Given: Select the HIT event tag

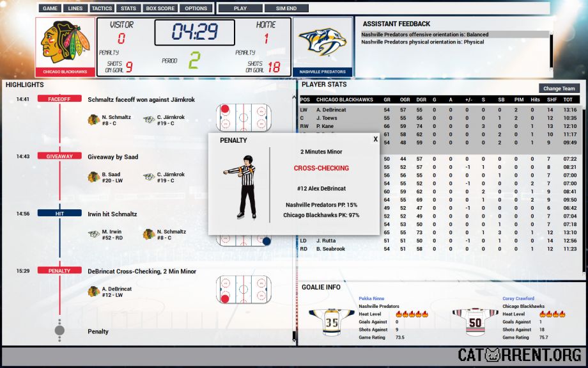Looking at the screenshot, I should tap(59, 213).
